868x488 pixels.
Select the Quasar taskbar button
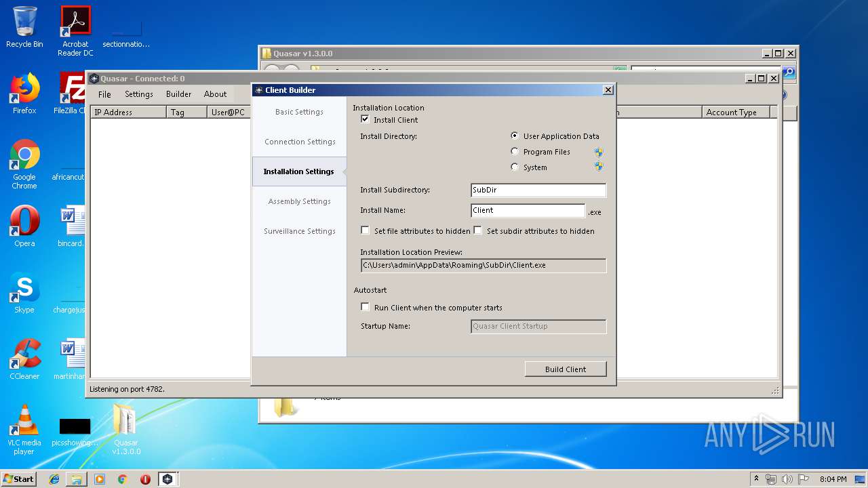point(167,479)
